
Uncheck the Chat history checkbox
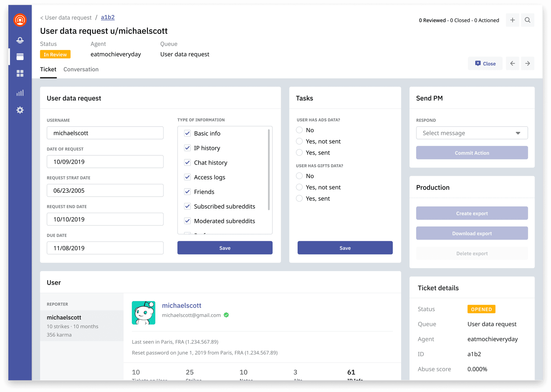coord(188,163)
